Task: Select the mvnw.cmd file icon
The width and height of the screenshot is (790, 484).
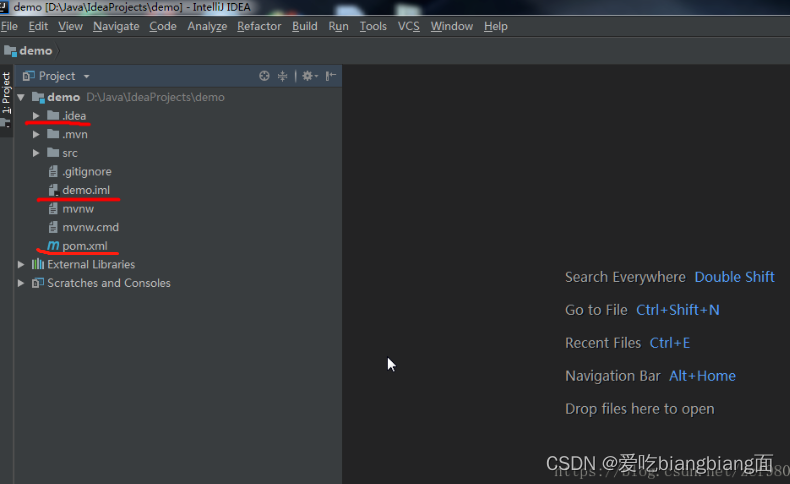Action: coord(53,227)
